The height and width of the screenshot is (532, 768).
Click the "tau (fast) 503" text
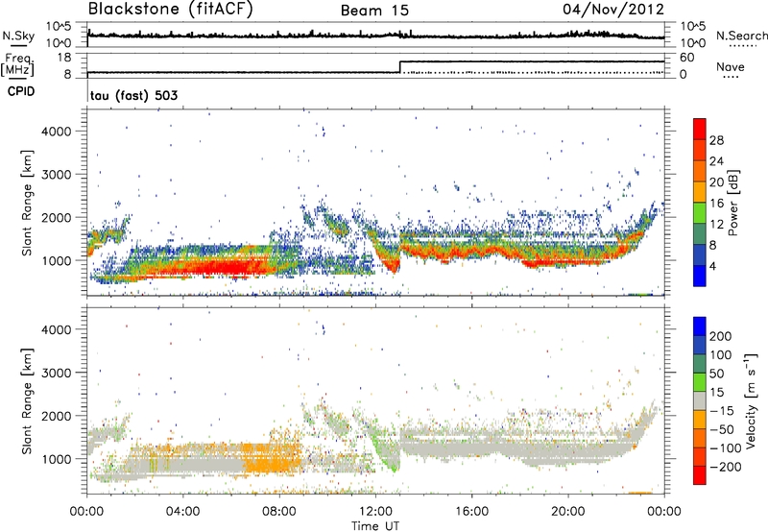[133, 95]
